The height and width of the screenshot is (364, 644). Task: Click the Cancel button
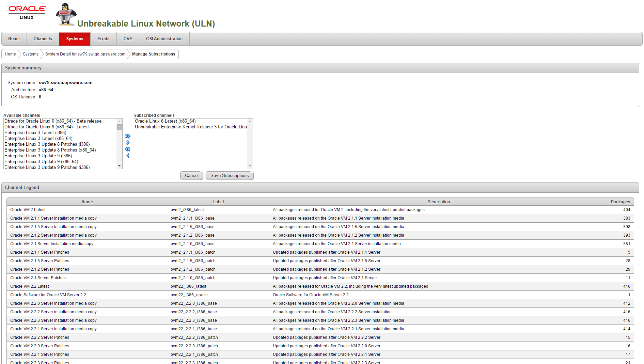[192, 176]
